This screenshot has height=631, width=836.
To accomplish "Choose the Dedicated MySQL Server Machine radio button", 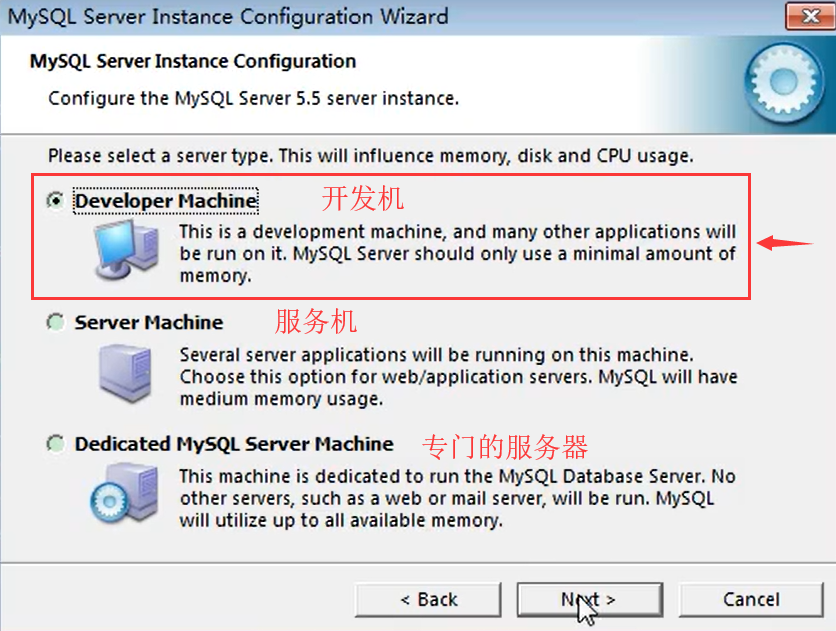I will point(55,443).
